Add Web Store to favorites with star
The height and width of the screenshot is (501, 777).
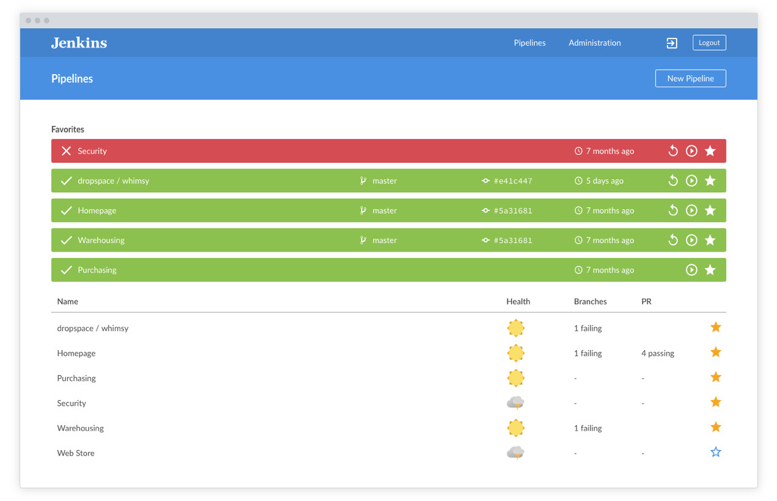point(716,452)
